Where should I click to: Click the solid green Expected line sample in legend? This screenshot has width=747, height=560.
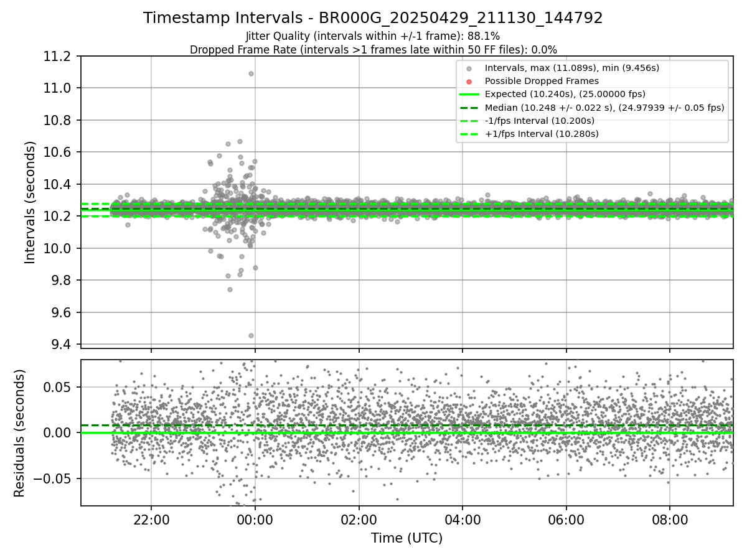click(x=469, y=95)
